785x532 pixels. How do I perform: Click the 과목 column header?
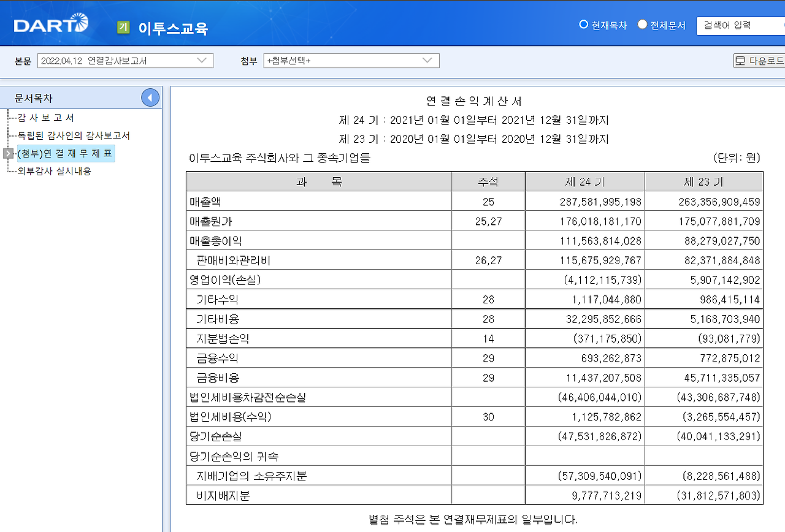click(319, 181)
